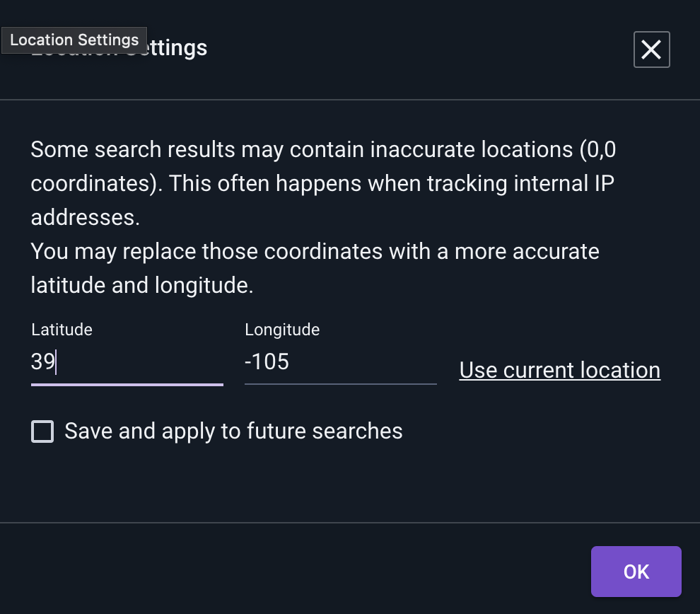The width and height of the screenshot is (700, 614).
Task: Click the empty footer area beside OK
Action: click(295, 569)
